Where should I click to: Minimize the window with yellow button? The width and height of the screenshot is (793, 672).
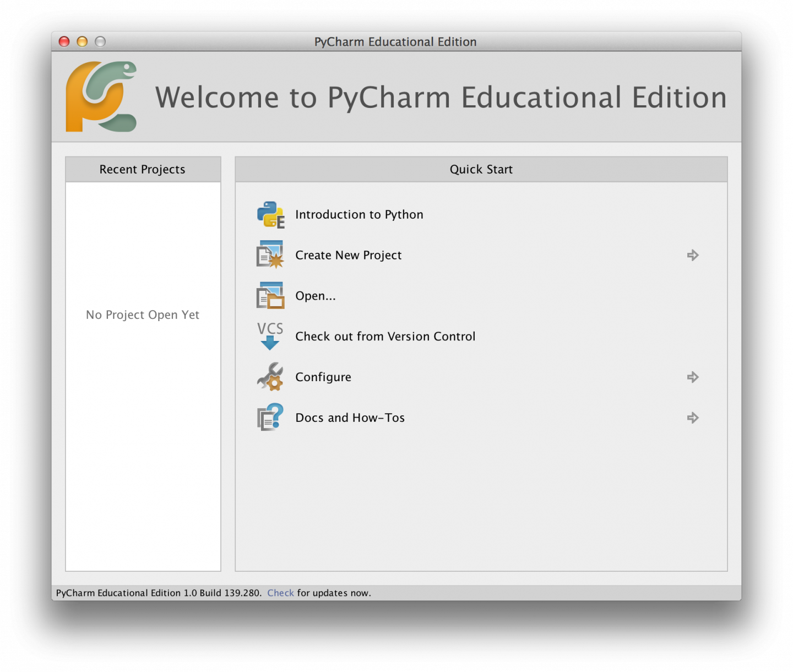82,41
